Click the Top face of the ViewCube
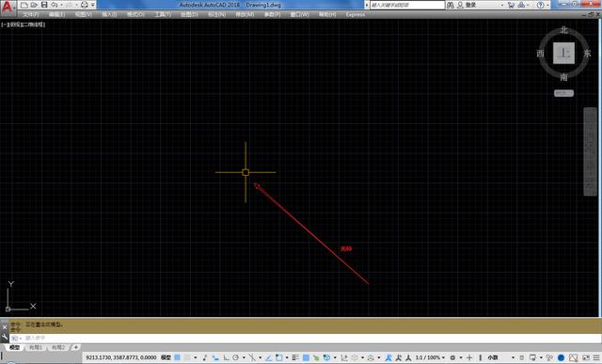This screenshot has width=602, height=364. pos(563,53)
